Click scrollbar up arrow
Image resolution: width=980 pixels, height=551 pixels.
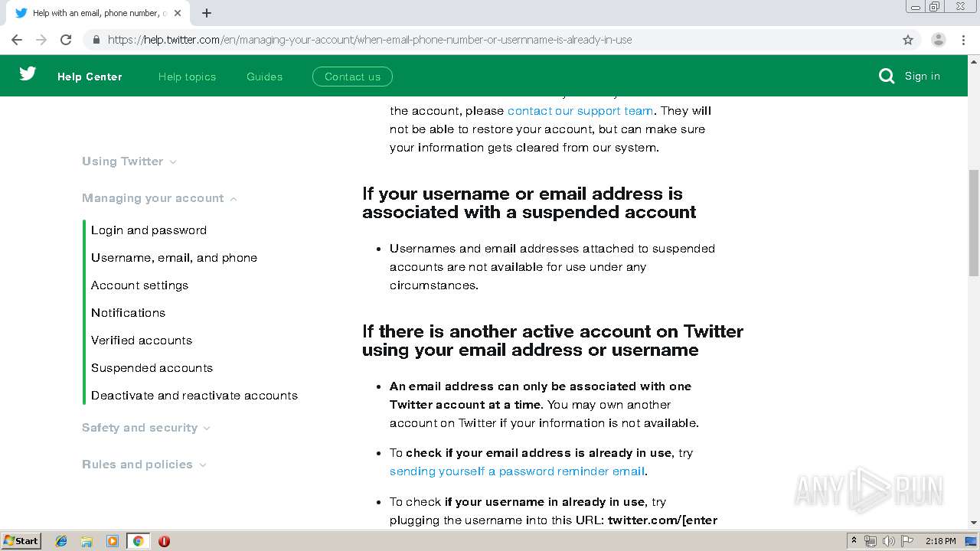[x=974, y=60]
